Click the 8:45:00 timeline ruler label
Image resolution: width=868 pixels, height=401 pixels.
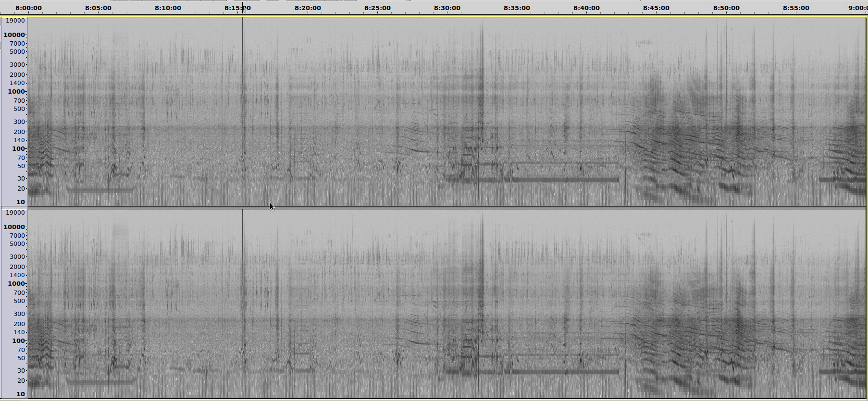tap(656, 8)
